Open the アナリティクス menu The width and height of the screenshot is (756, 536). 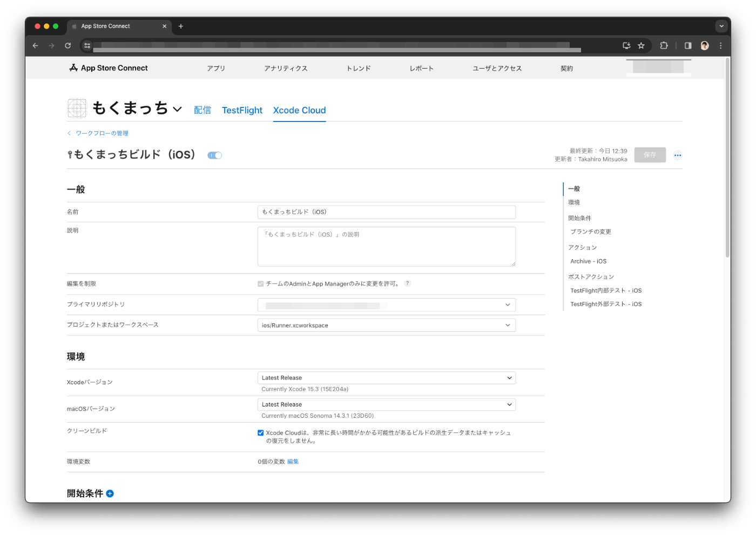(286, 69)
